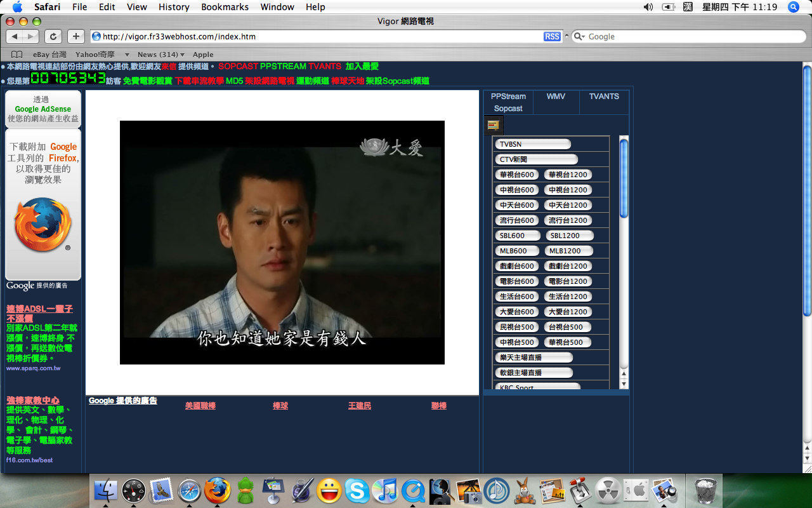
Task: Click the RSS badge in the address bar
Action: coord(552,37)
